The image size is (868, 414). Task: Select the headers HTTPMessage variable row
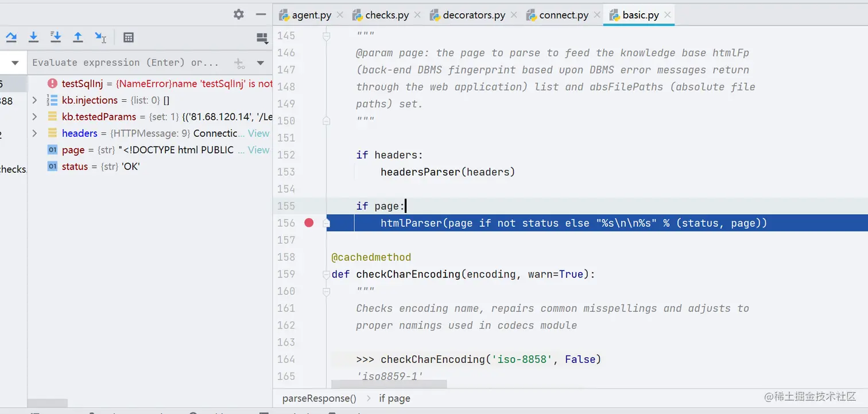coord(150,133)
